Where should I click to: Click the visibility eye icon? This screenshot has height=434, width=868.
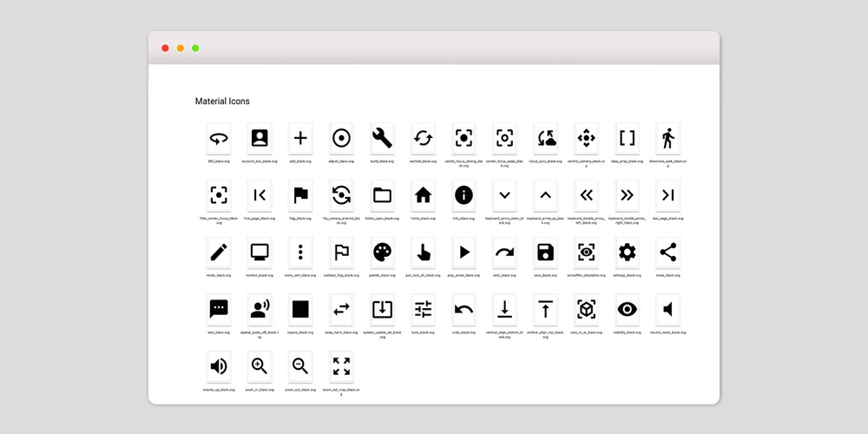coord(628,310)
